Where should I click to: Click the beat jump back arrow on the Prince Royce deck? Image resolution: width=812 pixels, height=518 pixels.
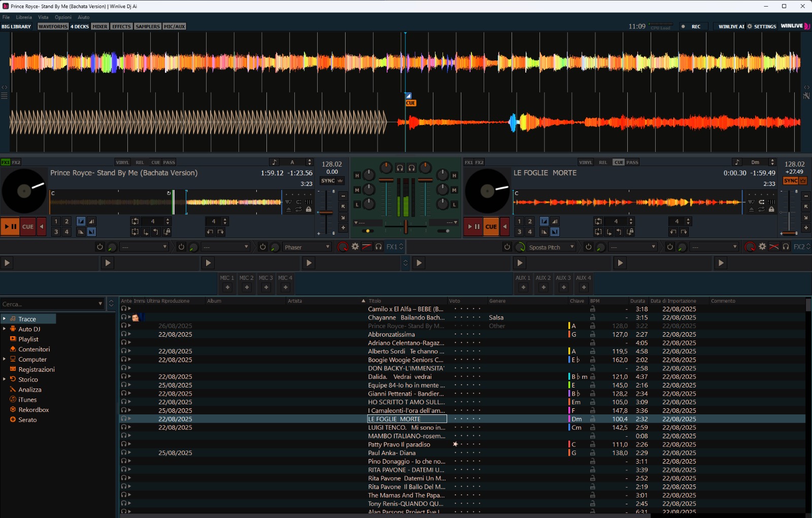pyautogui.click(x=210, y=232)
